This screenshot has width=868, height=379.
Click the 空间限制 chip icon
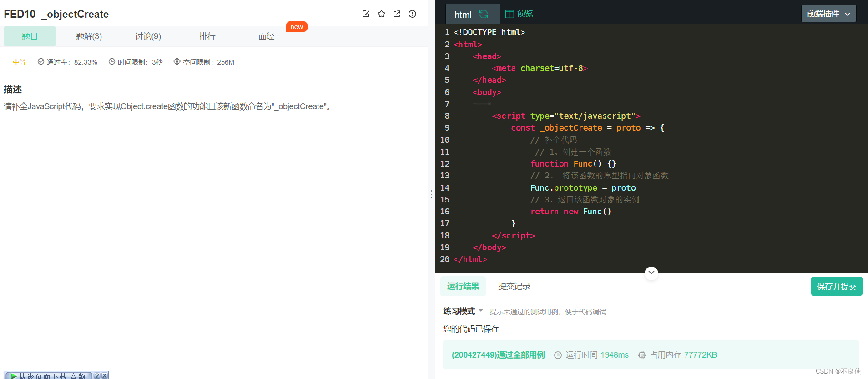click(x=177, y=61)
